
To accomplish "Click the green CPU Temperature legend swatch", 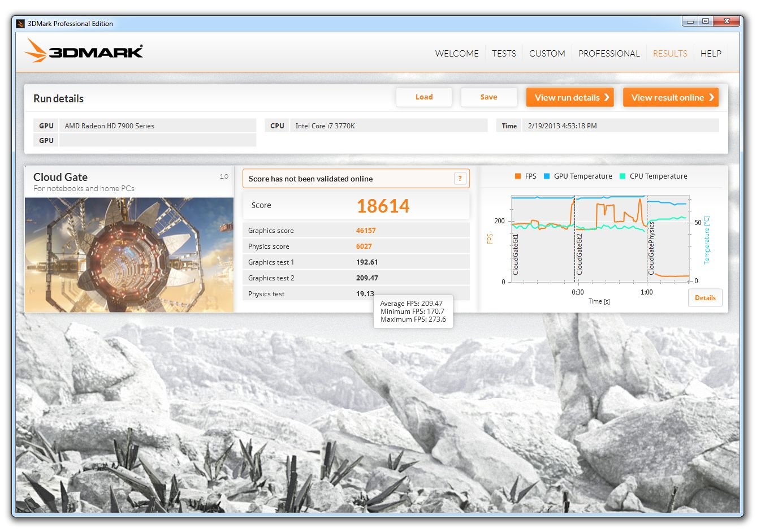I will coord(622,176).
